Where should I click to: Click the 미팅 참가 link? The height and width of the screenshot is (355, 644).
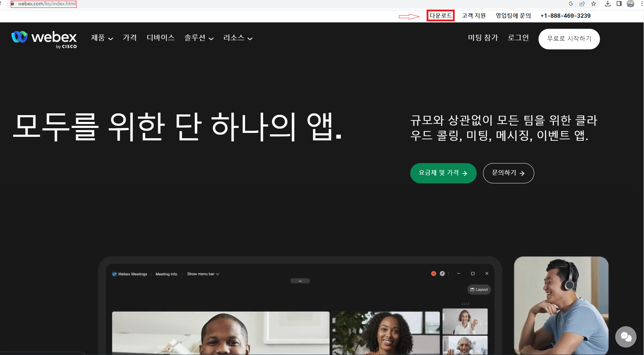click(x=483, y=38)
